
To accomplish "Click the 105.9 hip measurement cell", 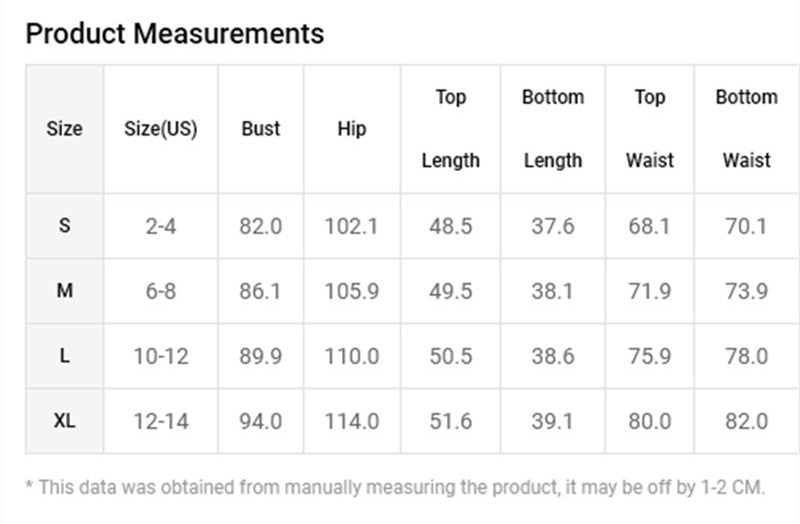I will 352,291.
